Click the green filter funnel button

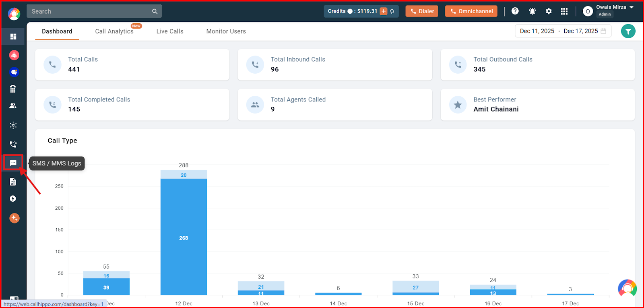coord(628,31)
